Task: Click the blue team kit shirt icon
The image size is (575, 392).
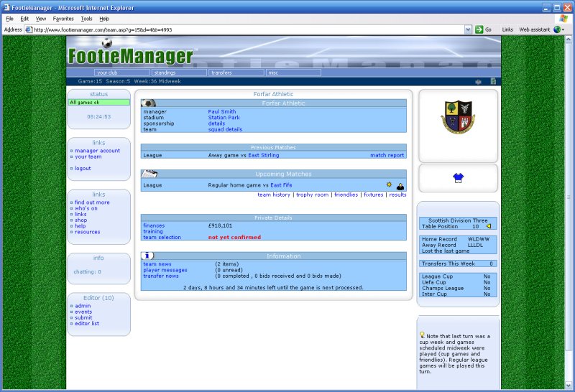Action: 458,178
